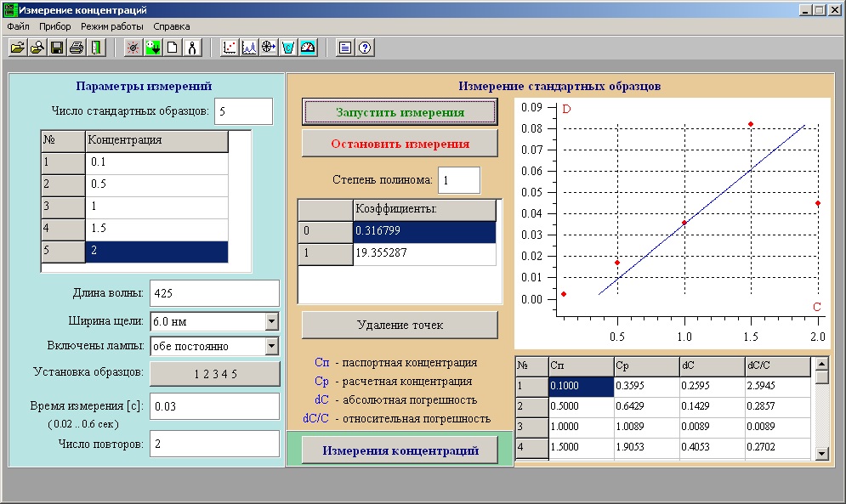Image resolution: width=846 pixels, height=504 pixels.
Task: Click results table scroll up arrow
Action: 821,364
